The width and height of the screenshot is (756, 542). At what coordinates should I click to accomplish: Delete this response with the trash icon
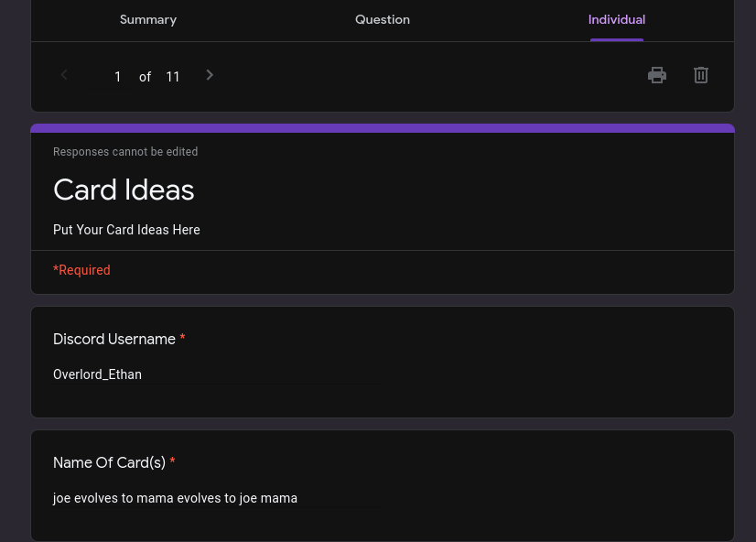[x=701, y=75]
